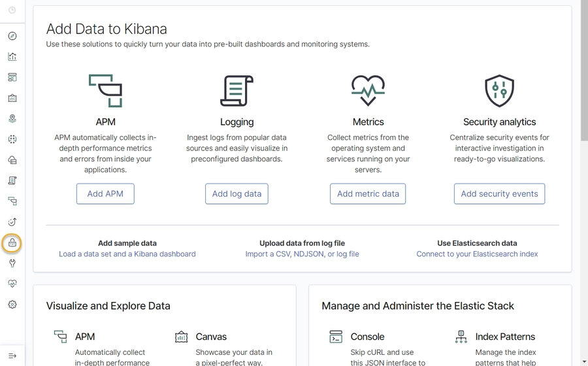The height and width of the screenshot is (366, 588).
Task: Expand the side navigation menu
Action: point(12,356)
